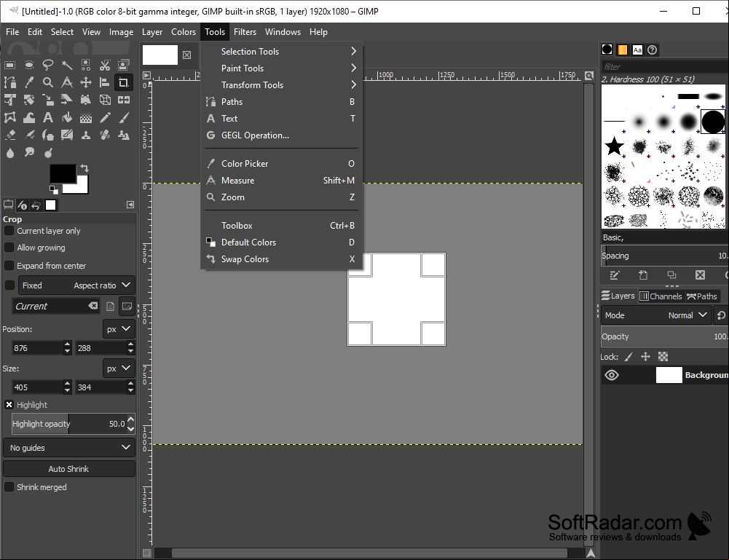Select the Clone stamp tool

tap(85, 135)
